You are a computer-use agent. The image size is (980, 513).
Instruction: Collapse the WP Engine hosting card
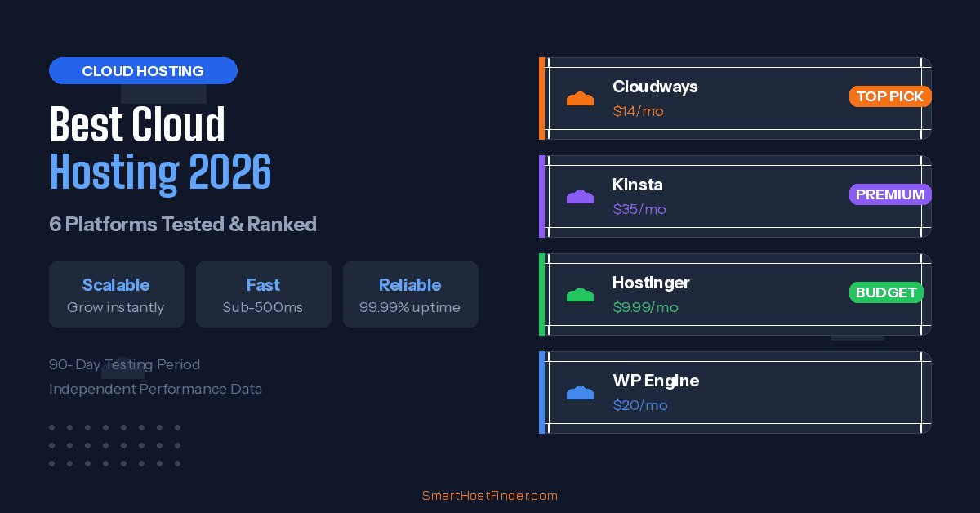735,392
